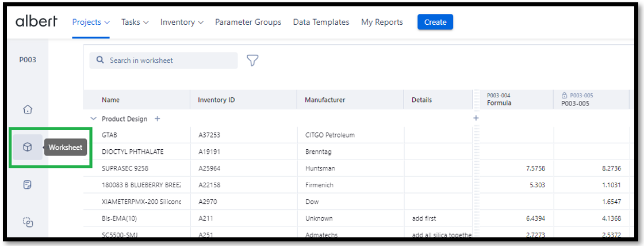Click the plus icon beside Product Design
Viewport: 644px width, 246px height.
click(x=158, y=119)
